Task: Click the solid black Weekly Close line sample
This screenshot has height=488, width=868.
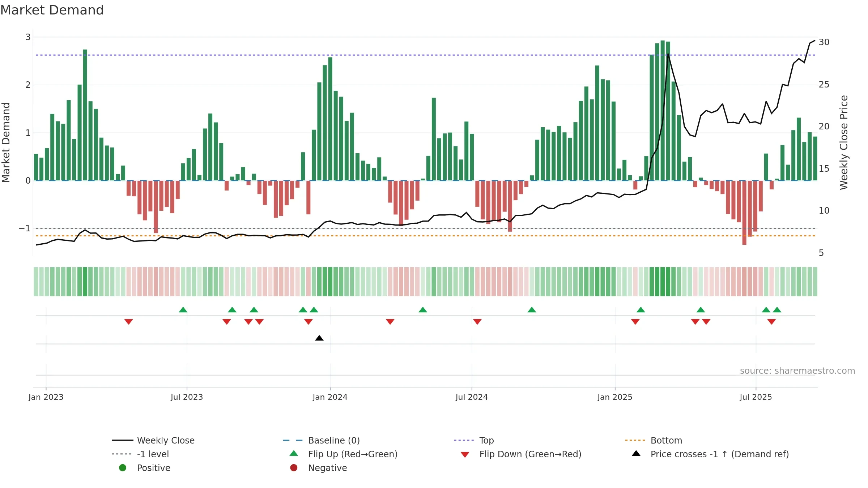Action: pyautogui.click(x=123, y=440)
